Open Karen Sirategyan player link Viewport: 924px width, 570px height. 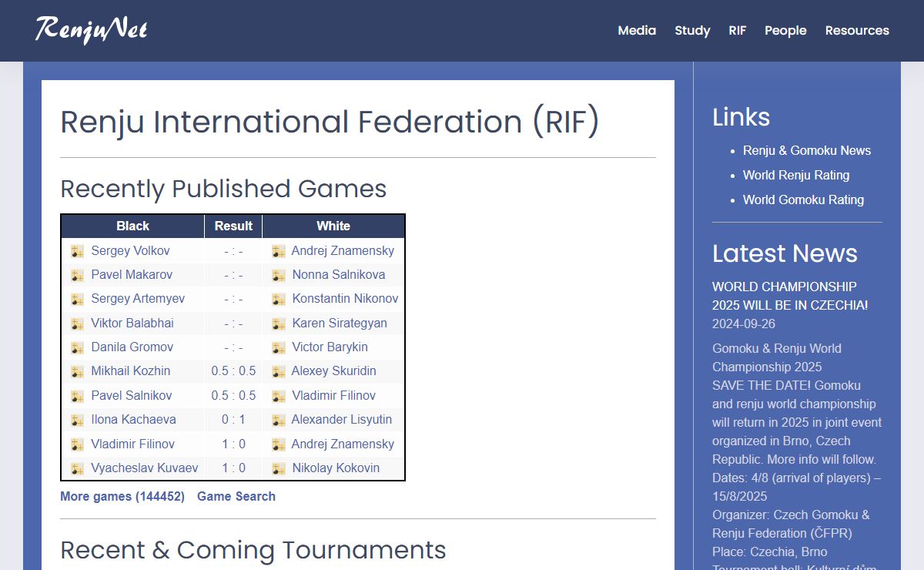[x=340, y=323]
